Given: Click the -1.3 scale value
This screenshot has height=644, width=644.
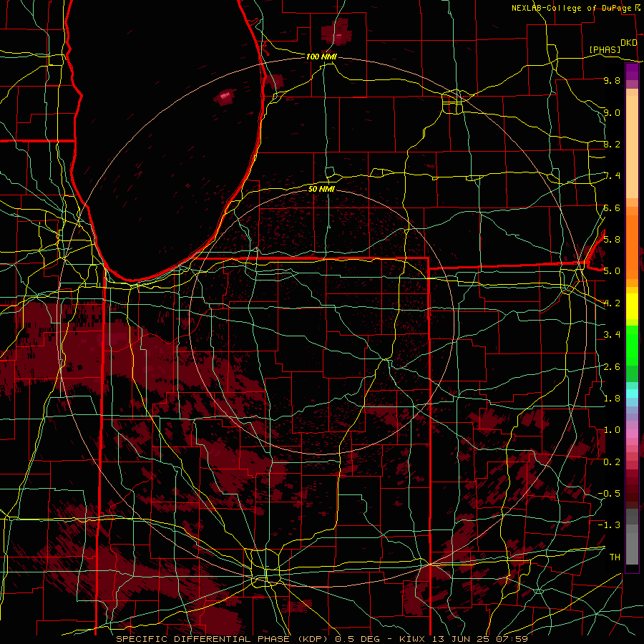Looking at the screenshot, I should click(x=609, y=525).
